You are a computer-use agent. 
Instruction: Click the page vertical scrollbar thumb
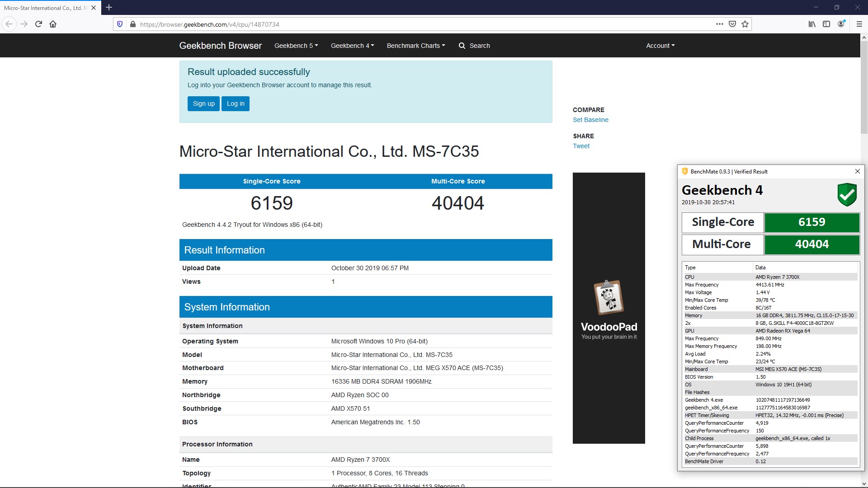[864, 88]
